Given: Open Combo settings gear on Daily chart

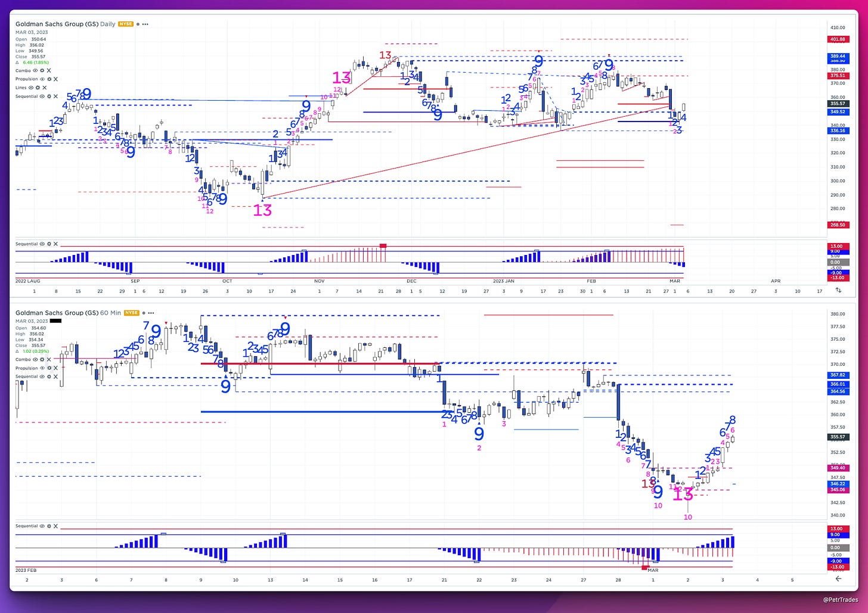Looking at the screenshot, I should (42, 70).
